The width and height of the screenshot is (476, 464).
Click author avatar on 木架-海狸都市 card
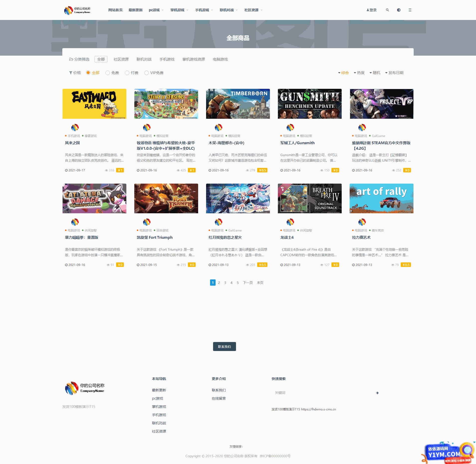click(219, 127)
